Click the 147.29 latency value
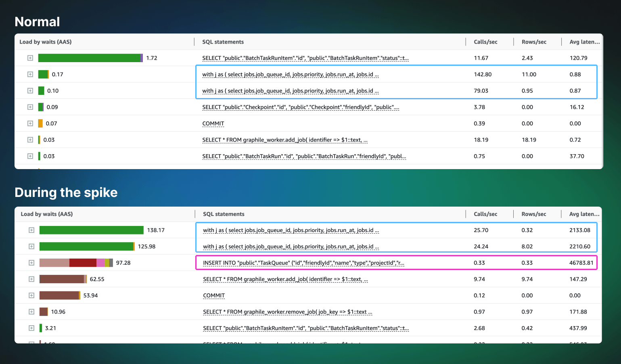 (578, 279)
